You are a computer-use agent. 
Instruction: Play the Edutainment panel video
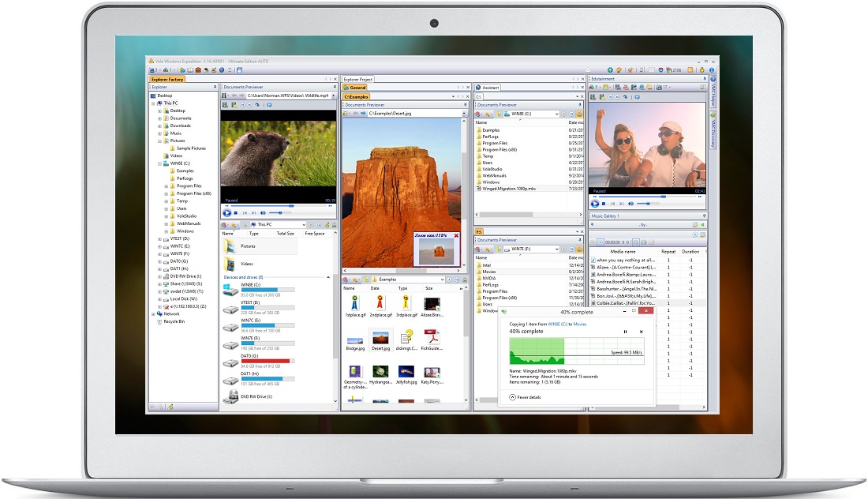pos(595,203)
